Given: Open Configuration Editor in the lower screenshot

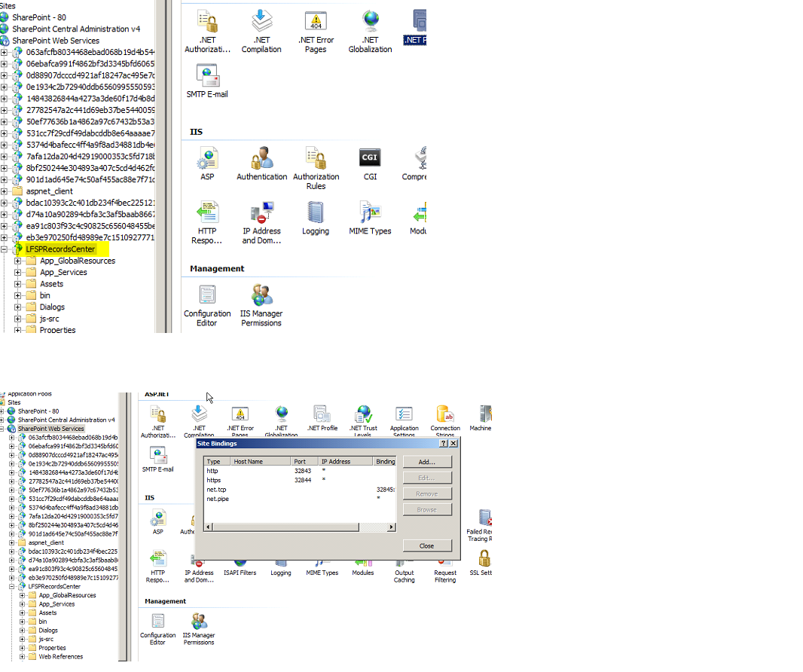Looking at the screenshot, I should pyautogui.click(x=157, y=629).
